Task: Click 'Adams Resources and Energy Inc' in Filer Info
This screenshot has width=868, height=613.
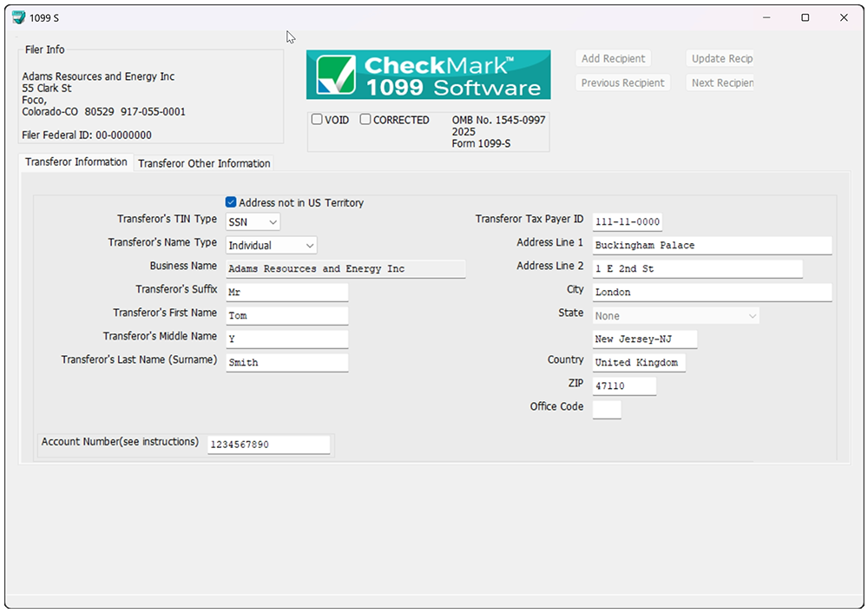Action: point(99,76)
